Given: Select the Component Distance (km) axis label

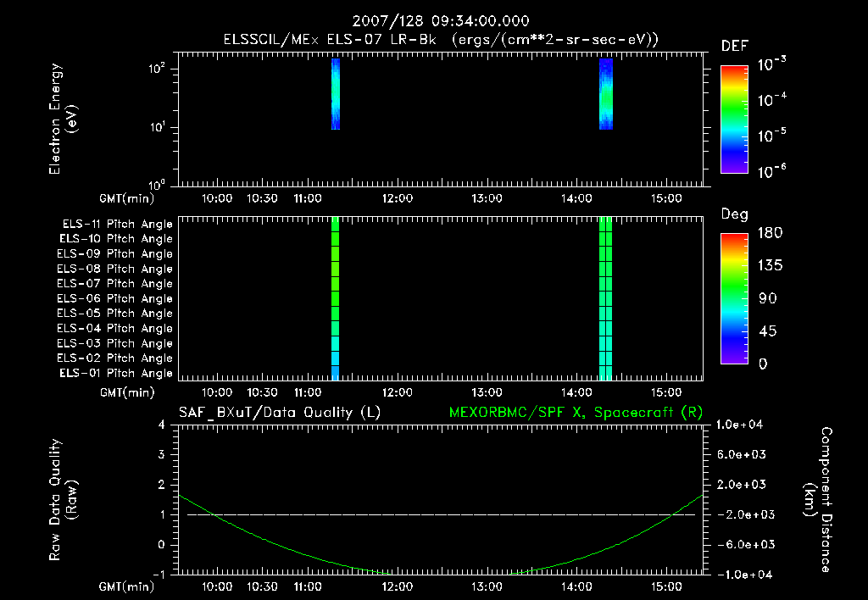Looking at the screenshot, I should tap(818, 500).
